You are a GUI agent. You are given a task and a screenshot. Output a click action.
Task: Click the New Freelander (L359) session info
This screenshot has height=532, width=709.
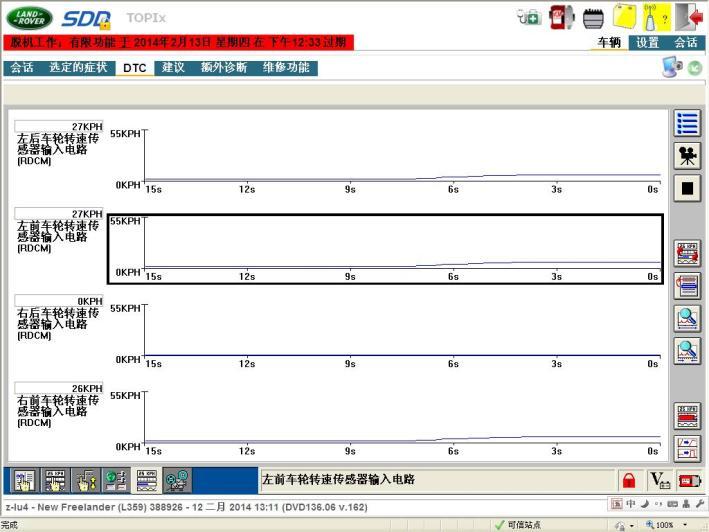[186, 507]
